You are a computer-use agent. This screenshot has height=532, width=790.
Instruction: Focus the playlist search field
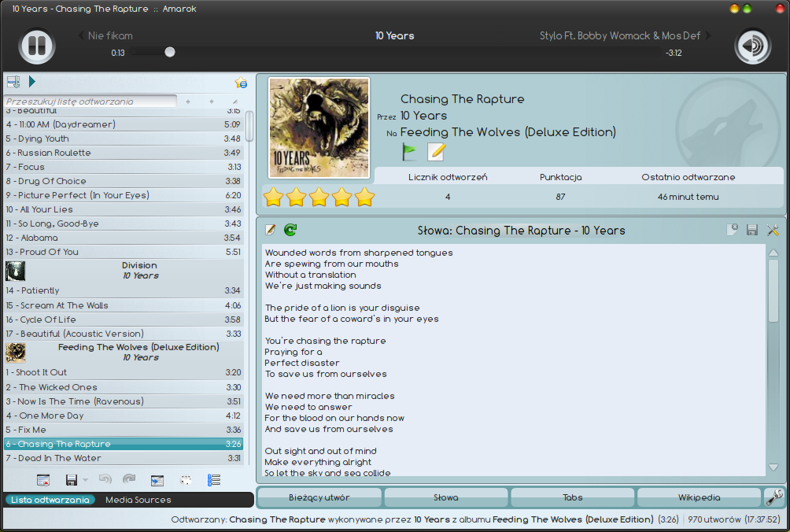[x=90, y=102]
